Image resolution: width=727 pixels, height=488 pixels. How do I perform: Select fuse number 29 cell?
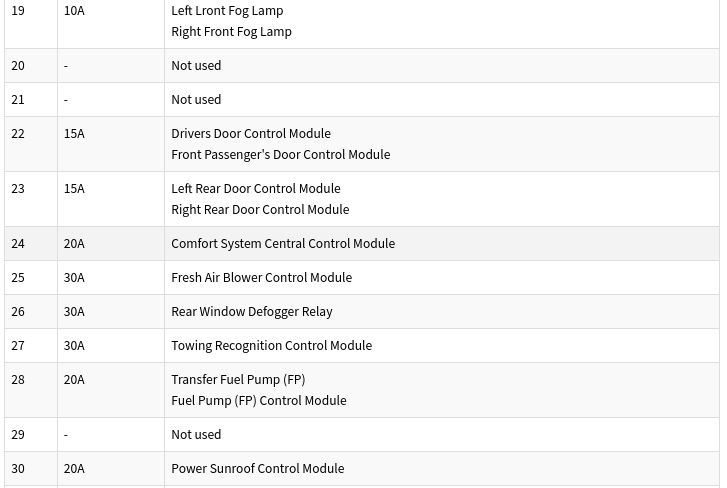[x=31, y=435]
